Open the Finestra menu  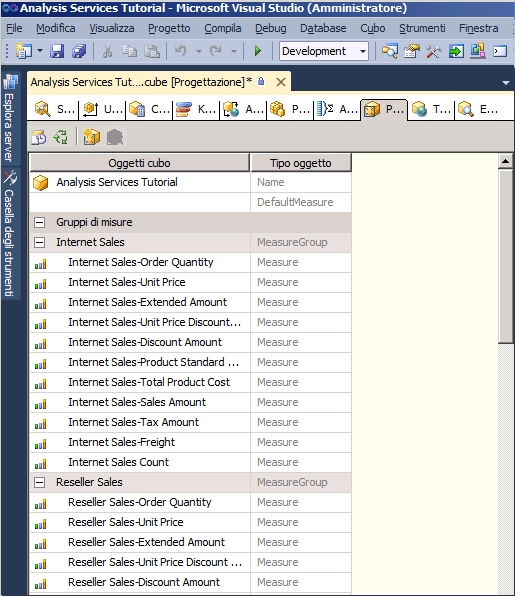click(479, 28)
